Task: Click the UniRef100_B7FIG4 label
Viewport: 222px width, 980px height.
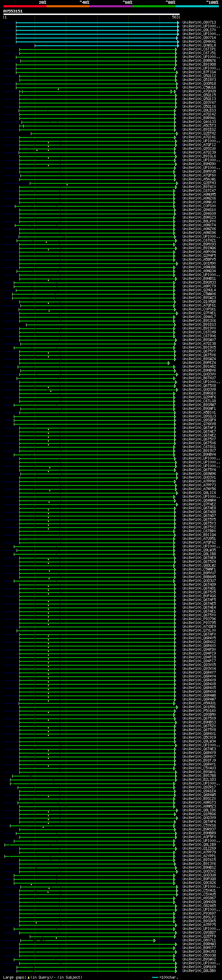Action: click(x=199, y=72)
